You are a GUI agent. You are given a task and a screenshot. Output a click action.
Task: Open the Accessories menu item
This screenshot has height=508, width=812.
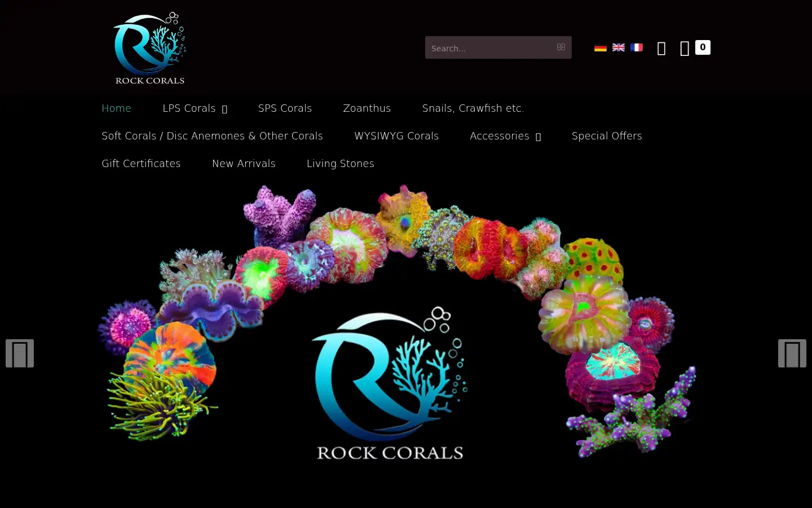point(500,135)
